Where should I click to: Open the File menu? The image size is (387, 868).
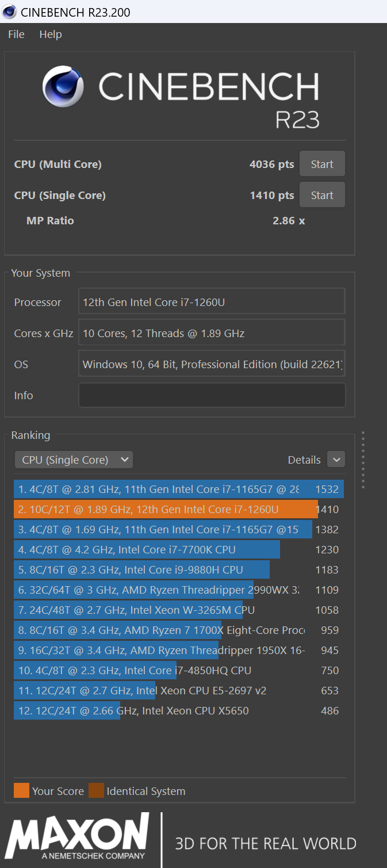pyautogui.click(x=16, y=35)
